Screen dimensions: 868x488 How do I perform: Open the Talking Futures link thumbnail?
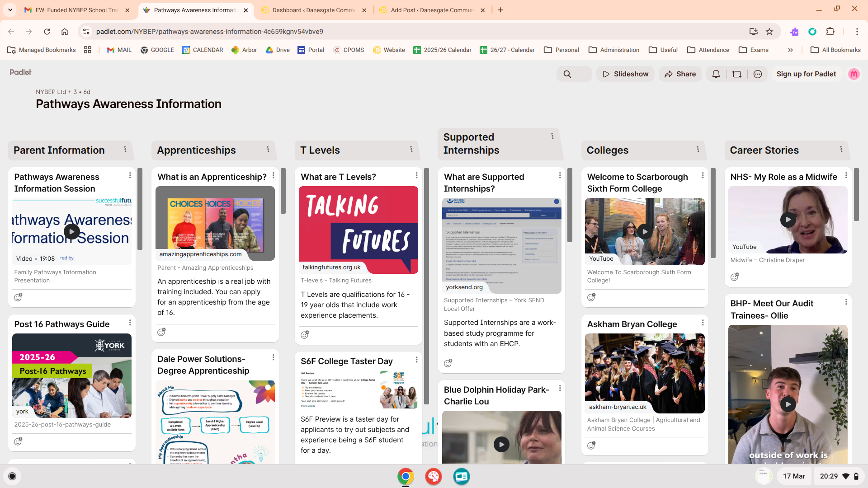pos(358,230)
